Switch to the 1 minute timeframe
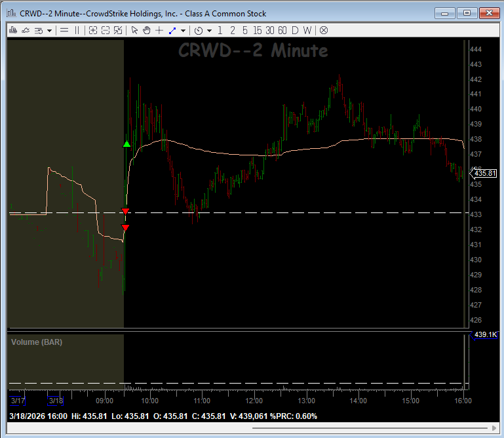The width and height of the screenshot is (504, 438). click(x=220, y=30)
